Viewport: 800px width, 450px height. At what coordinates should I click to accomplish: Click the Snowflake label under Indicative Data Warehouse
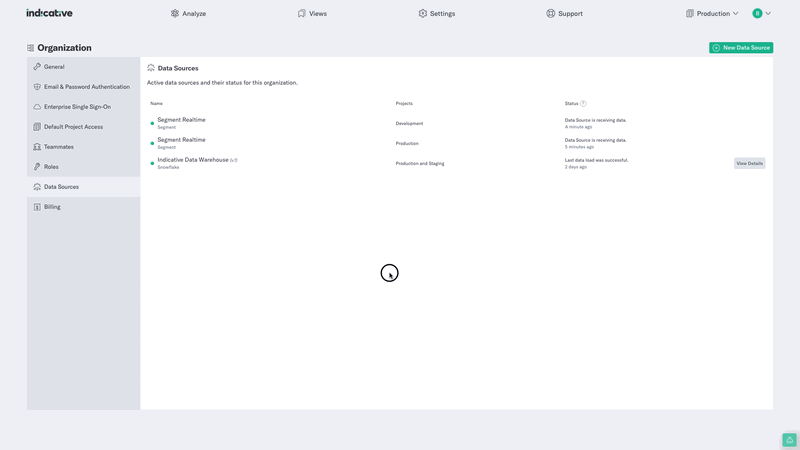168,167
